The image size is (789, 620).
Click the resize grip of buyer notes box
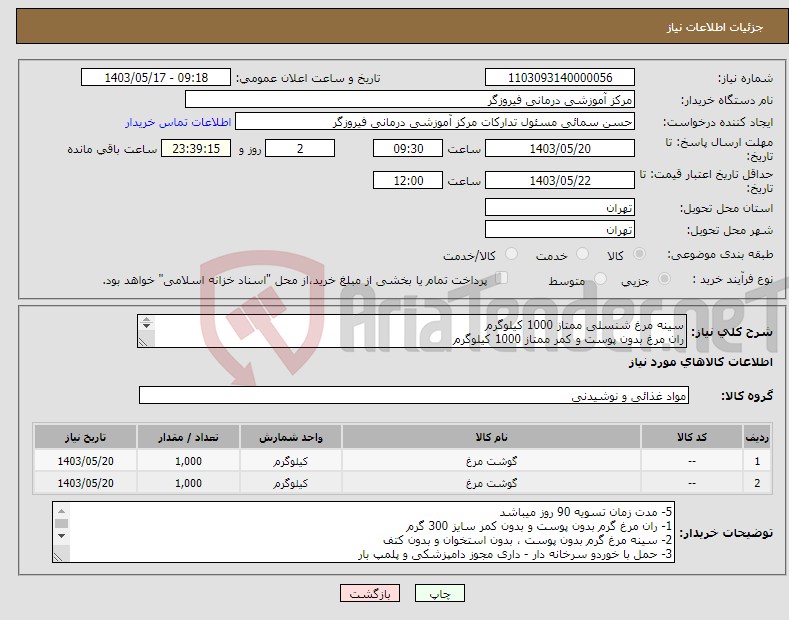point(58,557)
